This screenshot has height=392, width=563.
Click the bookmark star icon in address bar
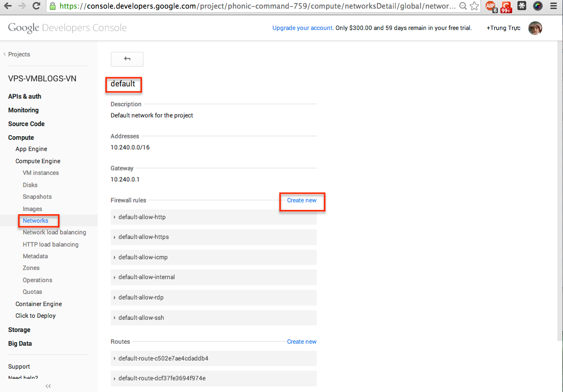tap(474, 7)
